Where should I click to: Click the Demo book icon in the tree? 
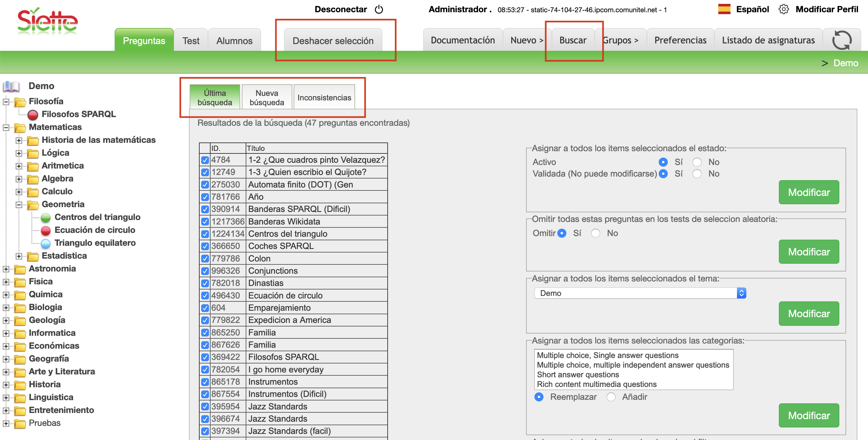tap(11, 87)
